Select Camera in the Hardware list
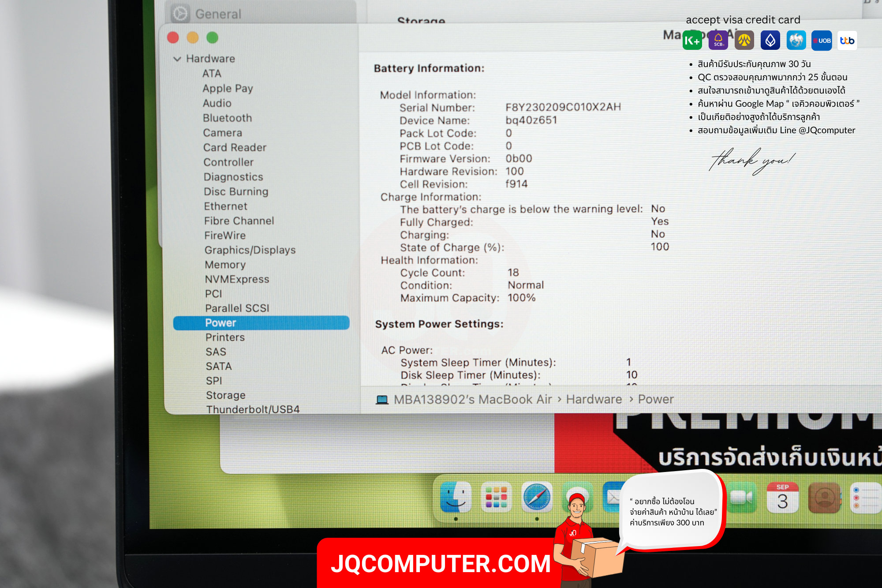 222,132
